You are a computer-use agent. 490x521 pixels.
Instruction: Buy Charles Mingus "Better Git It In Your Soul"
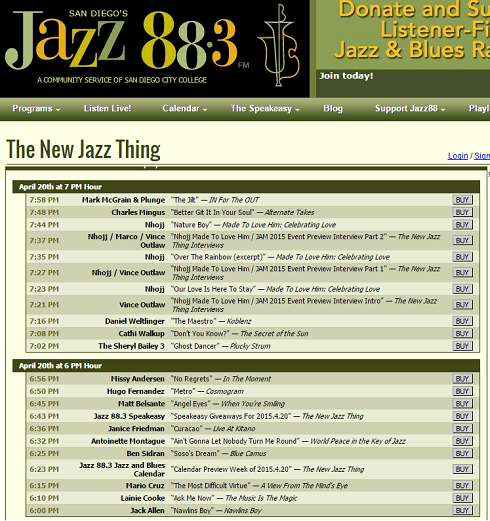coord(462,212)
